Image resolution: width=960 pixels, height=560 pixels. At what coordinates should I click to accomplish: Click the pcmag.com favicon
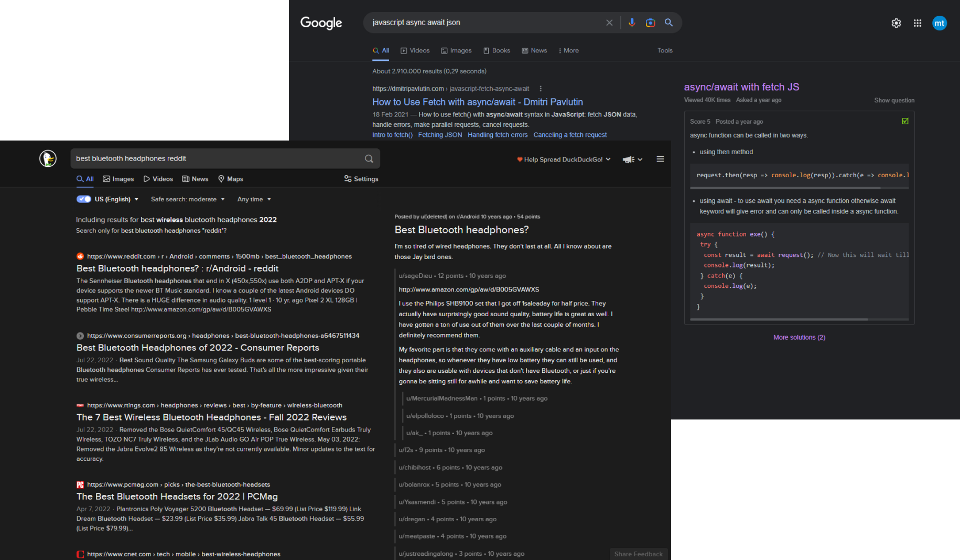point(80,484)
